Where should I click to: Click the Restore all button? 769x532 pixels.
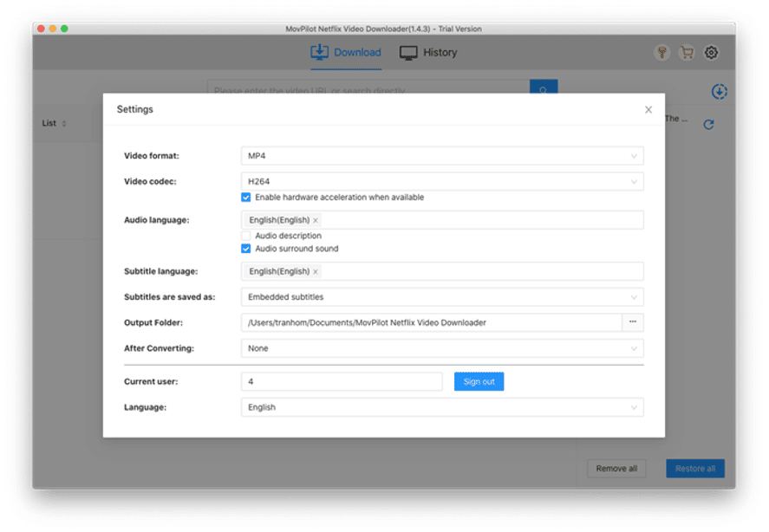694,468
